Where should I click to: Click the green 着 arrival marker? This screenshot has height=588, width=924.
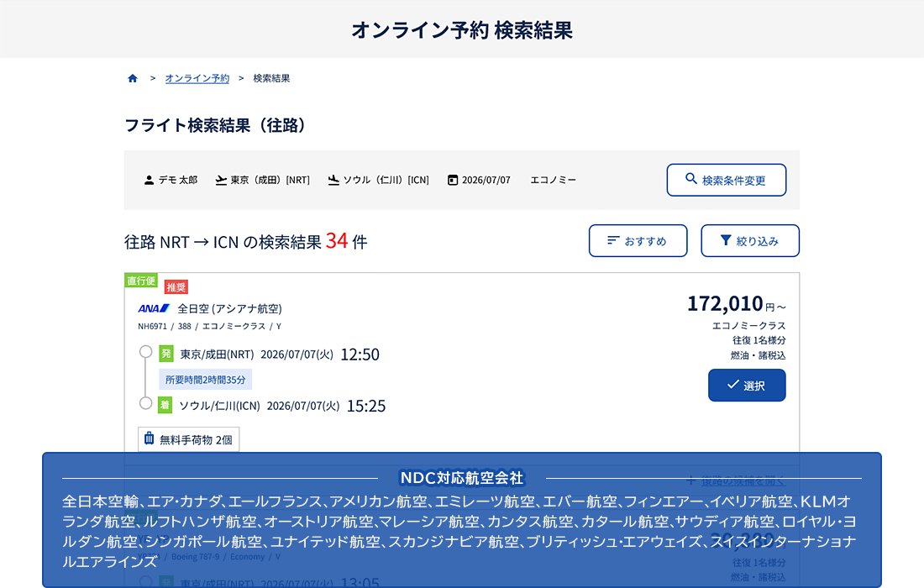click(165, 405)
